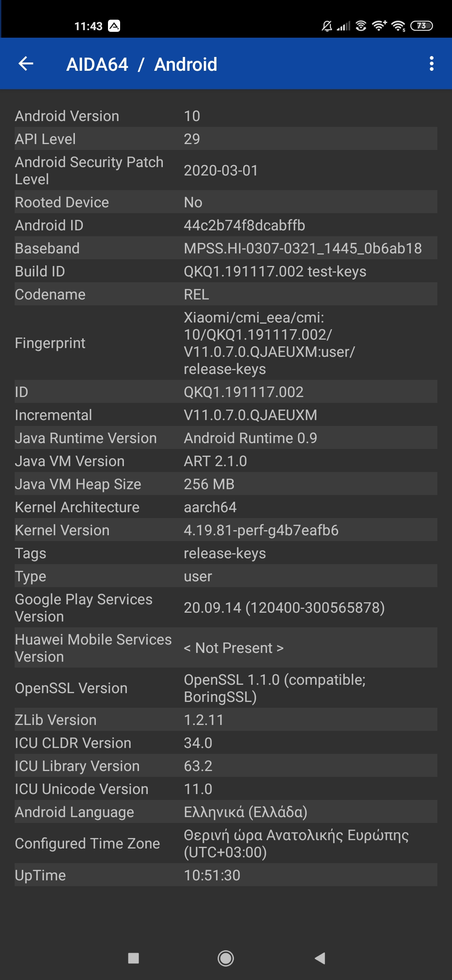Tap the battery indicator in status bar
The width and height of the screenshot is (452, 980).
(x=421, y=26)
